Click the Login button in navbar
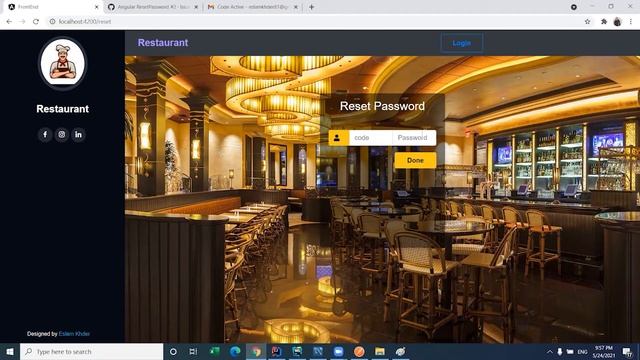640x360 pixels. point(462,43)
